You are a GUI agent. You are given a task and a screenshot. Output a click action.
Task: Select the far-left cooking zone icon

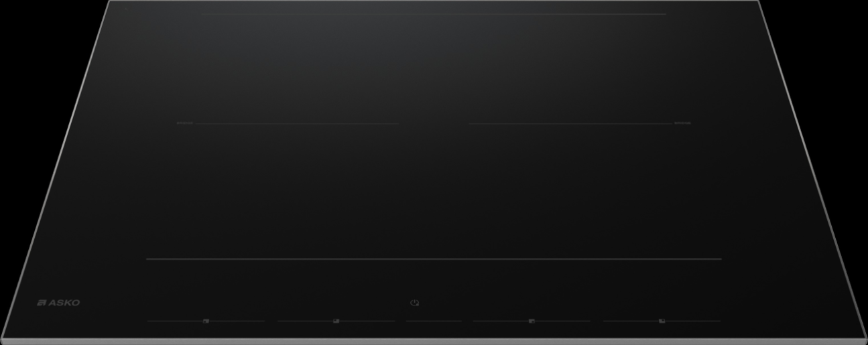(x=206, y=322)
